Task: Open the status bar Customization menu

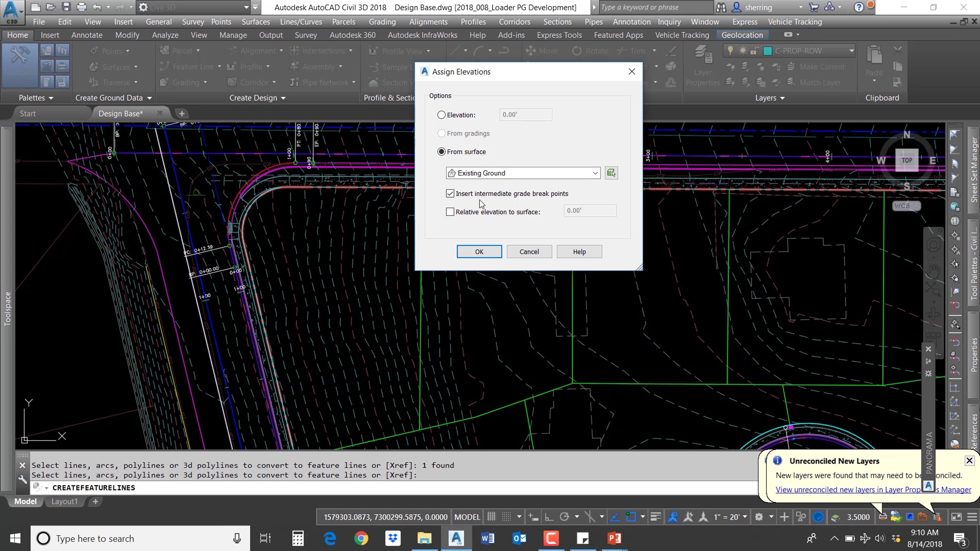Action: coord(972,517)
